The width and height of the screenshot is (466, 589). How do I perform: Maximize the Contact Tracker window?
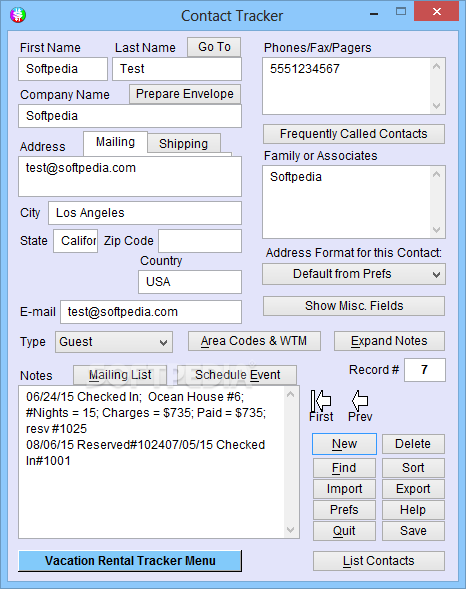[401, 12]
